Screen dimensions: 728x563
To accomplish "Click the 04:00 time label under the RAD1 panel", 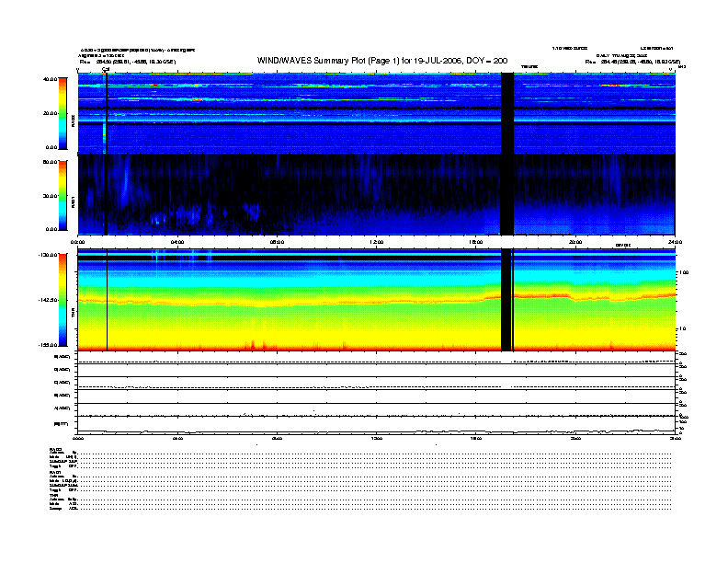I will pos(177,242).
